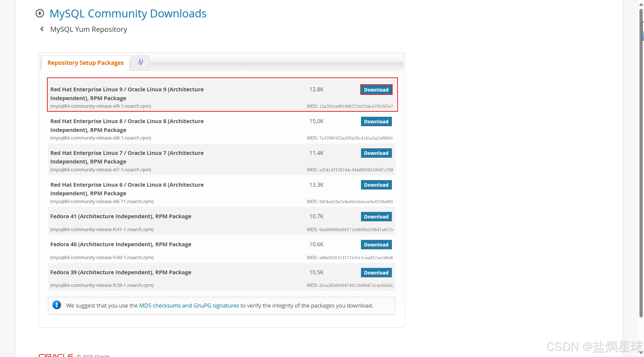Screen dimensions: 644x357
Task: Download the Fedora 41 RPM package
Action: point(376,217)
